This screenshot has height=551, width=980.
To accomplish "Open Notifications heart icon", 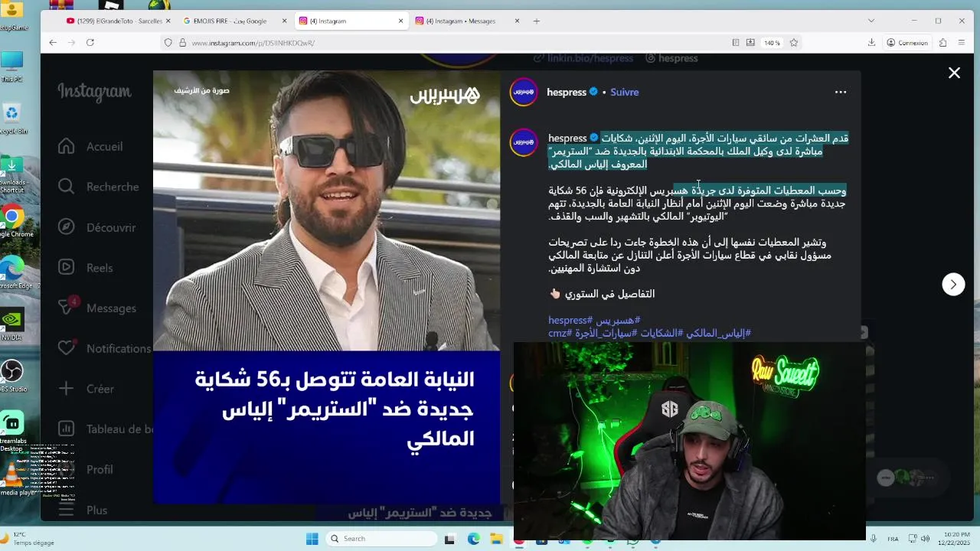I will (67, 348).
